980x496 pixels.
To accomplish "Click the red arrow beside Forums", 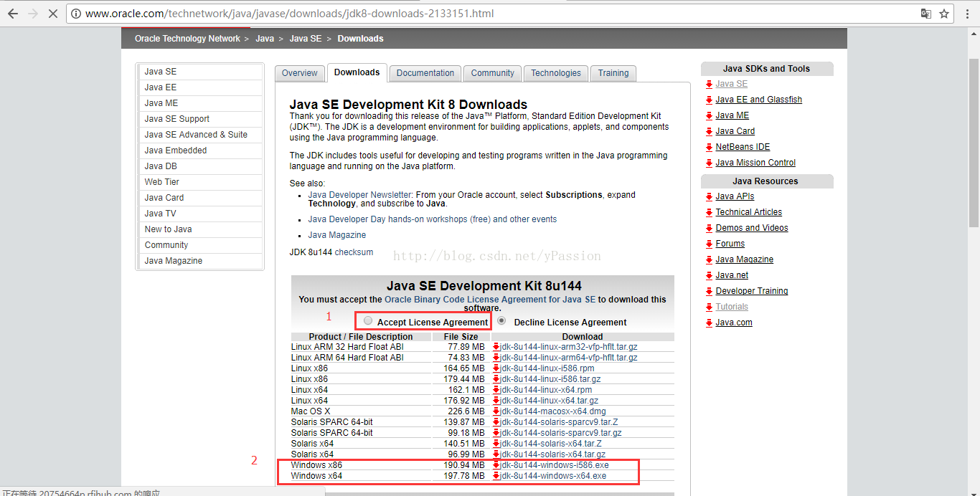I will click(709, 244).
